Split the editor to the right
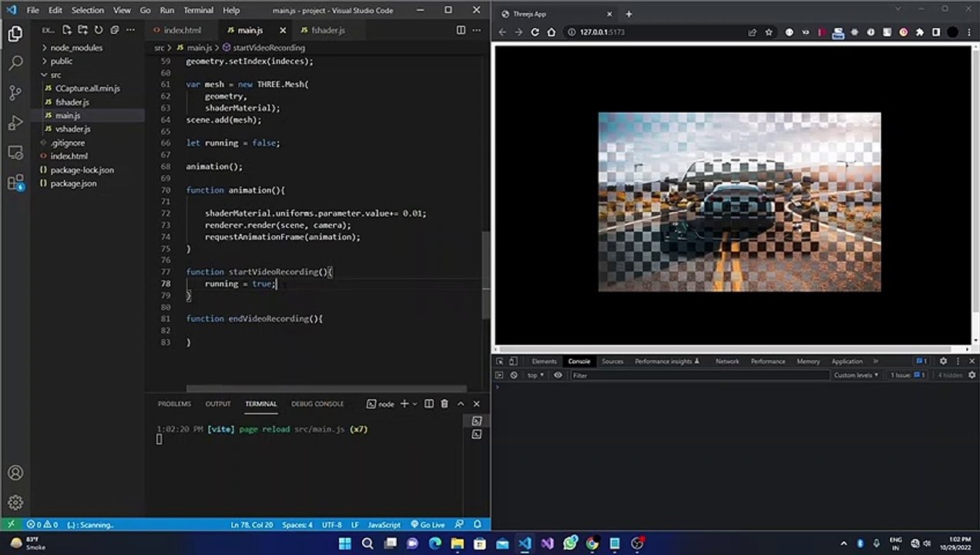The image size is (980, 555). pos(461,30)
